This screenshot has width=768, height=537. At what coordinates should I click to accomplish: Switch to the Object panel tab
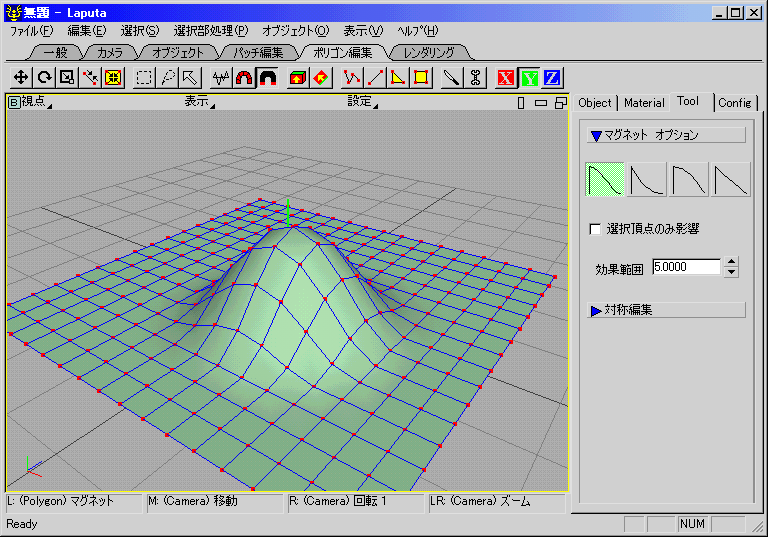(x=595, y=103)
